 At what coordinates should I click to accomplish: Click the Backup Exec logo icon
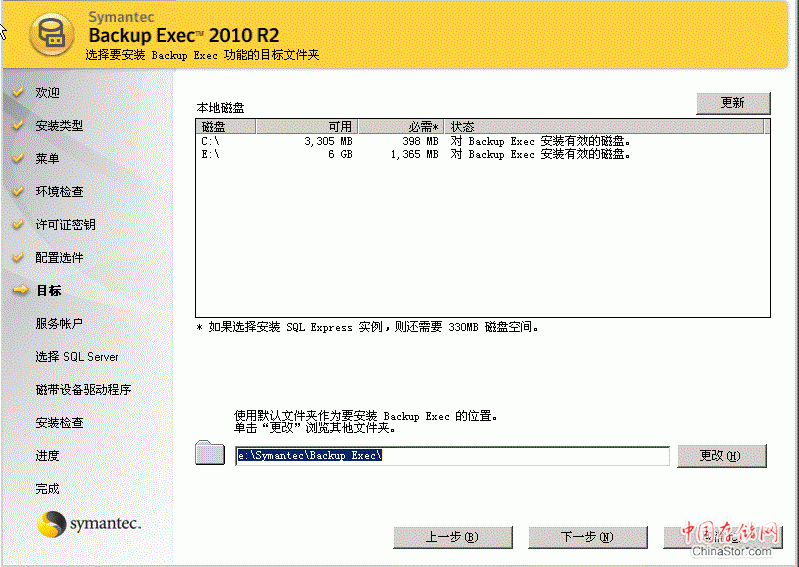click(x=48, y=36)
